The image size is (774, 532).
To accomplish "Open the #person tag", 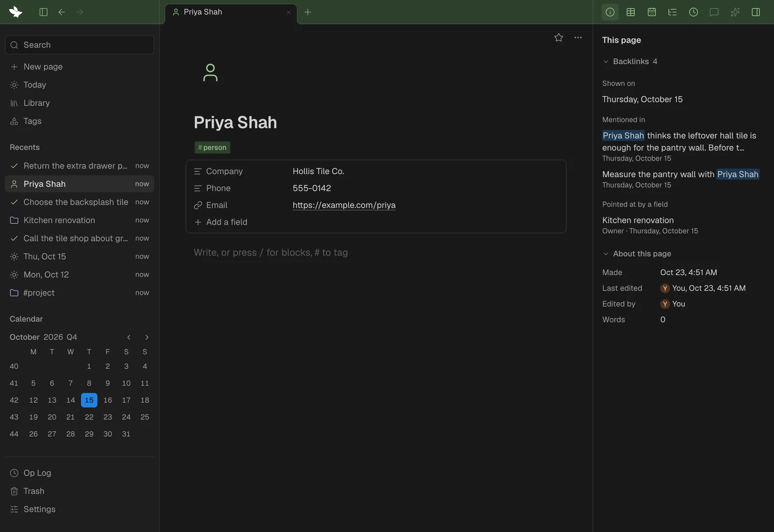I will tap(212, 148).
